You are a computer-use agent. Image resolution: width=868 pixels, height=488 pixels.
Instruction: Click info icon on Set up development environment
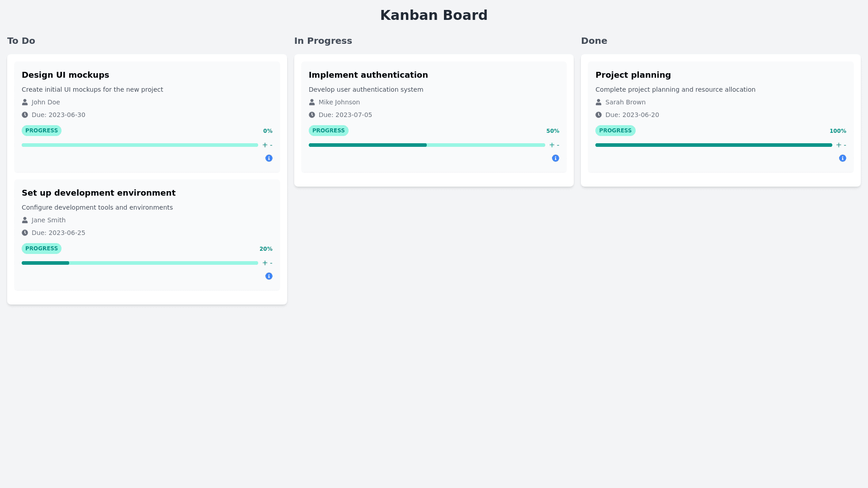269,276
